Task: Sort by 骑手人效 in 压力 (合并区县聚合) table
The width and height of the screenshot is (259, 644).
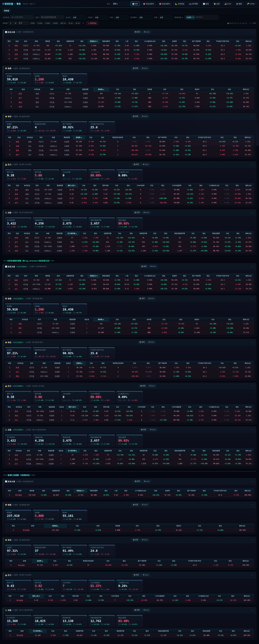Action: pyautogui.click(x=72, y=407)
